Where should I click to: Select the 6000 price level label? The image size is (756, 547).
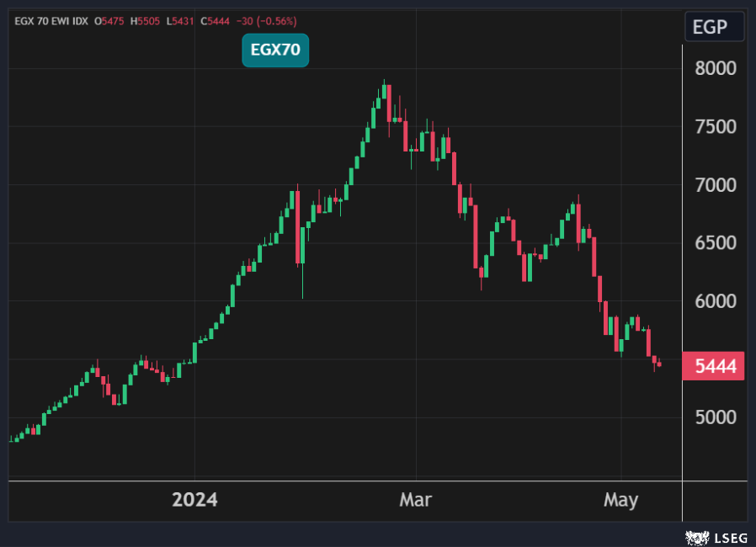coord(715,300)
